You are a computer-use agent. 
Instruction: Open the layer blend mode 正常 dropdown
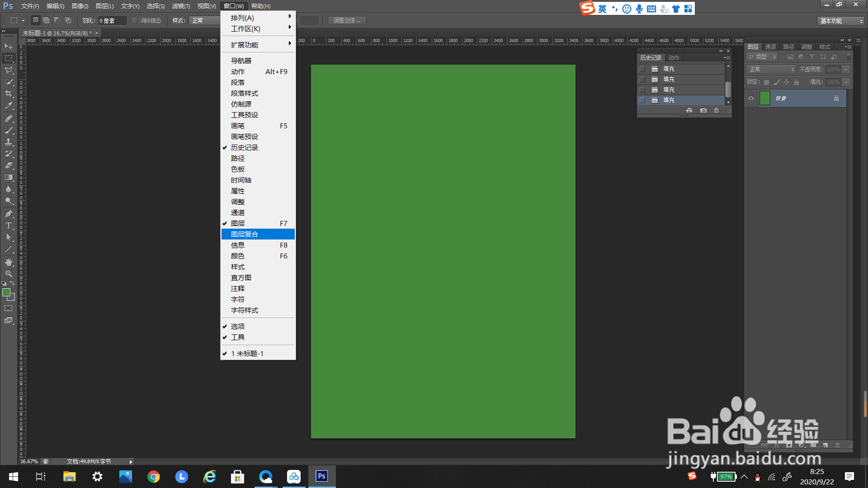tap(771, 69)
